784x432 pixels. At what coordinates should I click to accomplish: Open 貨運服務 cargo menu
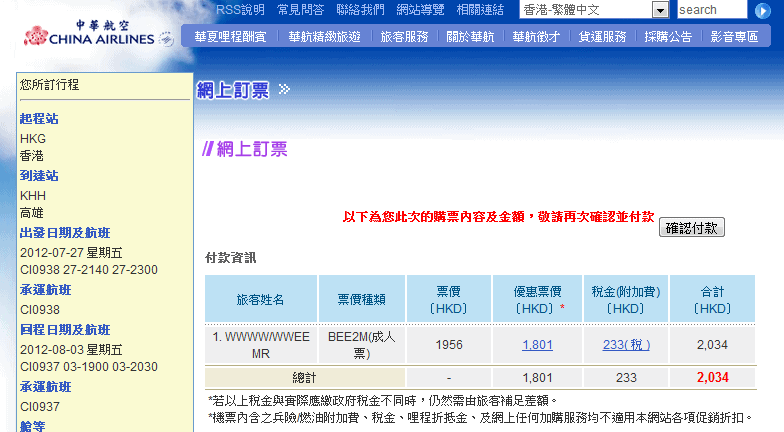(x=602, y=37)
